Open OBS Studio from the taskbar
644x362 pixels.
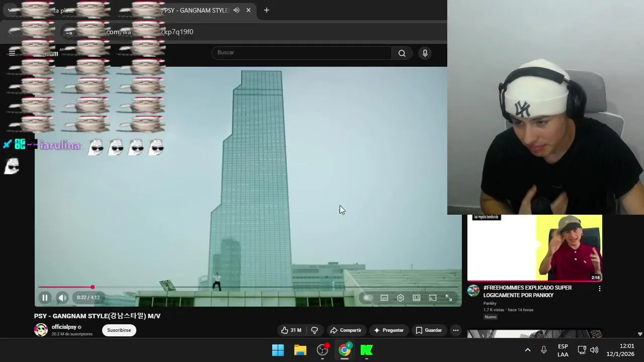click(x=323, y=350)
